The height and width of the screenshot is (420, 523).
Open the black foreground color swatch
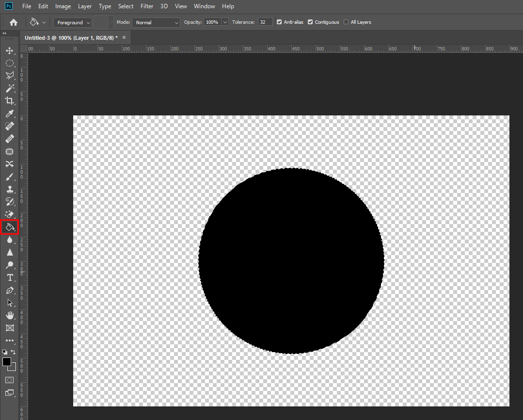click(x=7, y=362)
